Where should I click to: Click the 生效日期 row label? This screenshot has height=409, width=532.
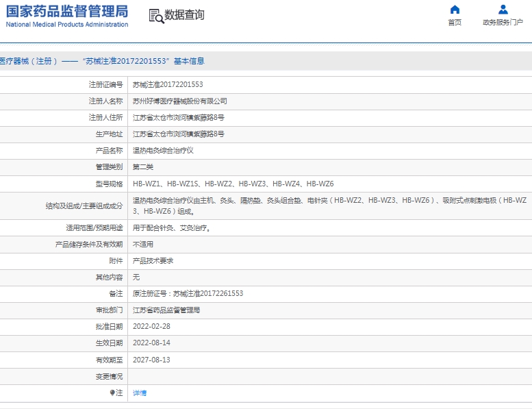coord(109,343)
